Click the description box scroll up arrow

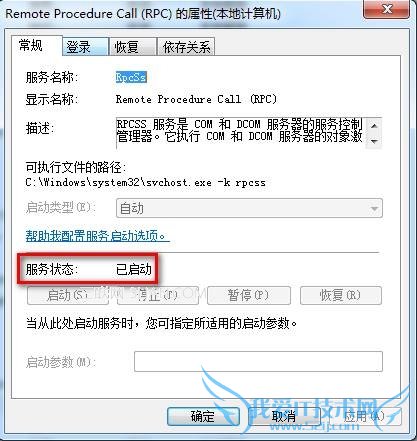coord(374,126)
